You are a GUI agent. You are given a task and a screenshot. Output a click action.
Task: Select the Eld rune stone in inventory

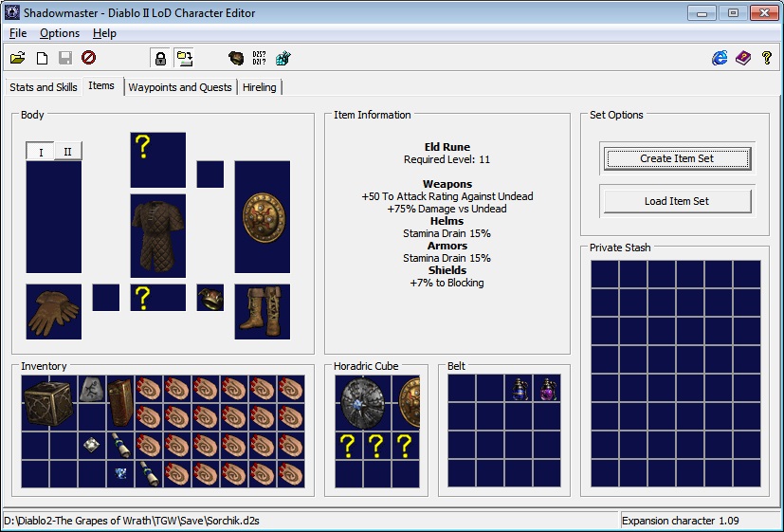point(92,387)
